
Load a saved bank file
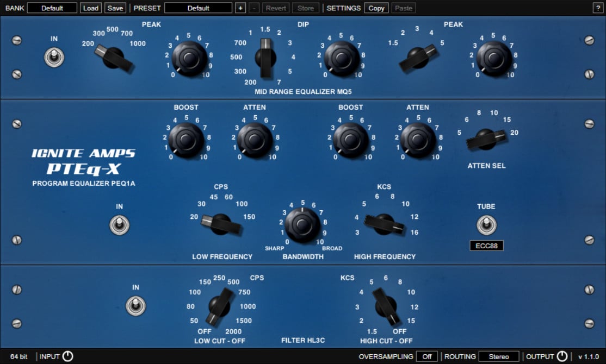tap(90, 8)
